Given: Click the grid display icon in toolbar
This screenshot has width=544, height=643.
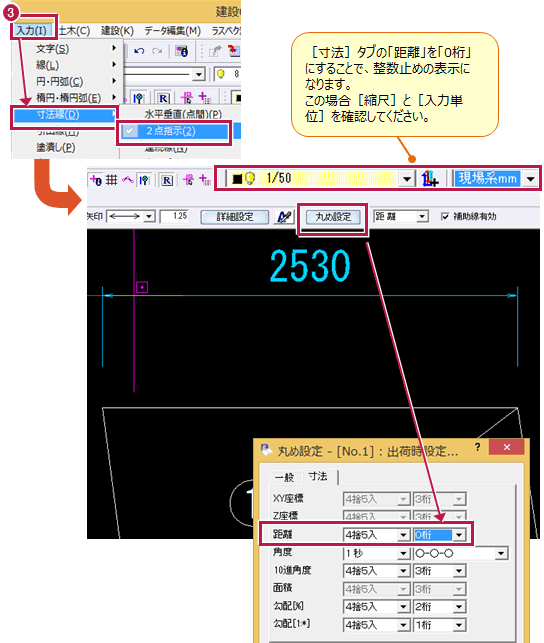Looking at the screenshot, I should coord(112,180).
